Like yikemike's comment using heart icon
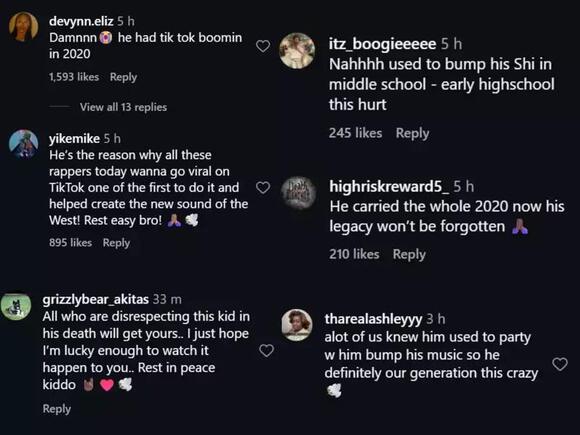This screenshot has height=435, width=580. pos(263,188)
